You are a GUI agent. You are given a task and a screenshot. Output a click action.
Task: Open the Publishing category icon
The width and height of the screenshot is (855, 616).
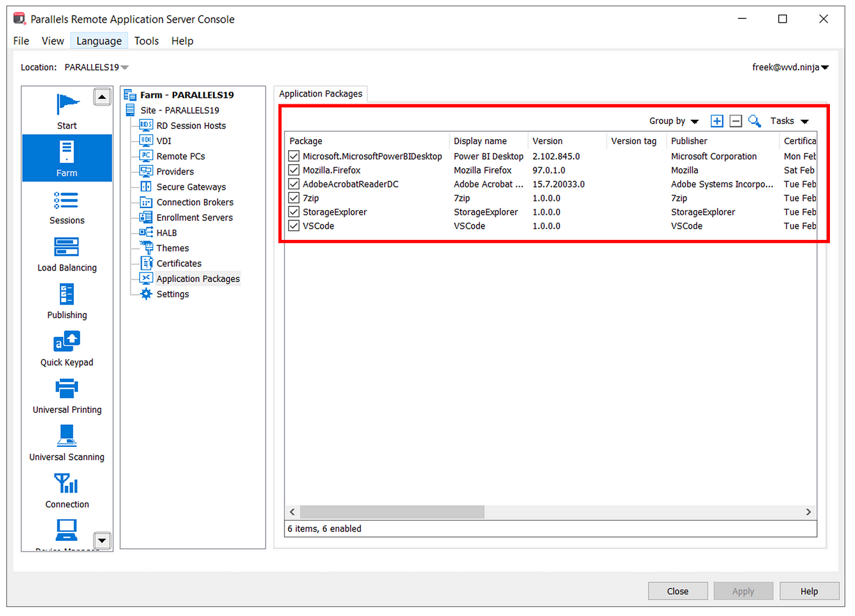(x=67, y=294)
